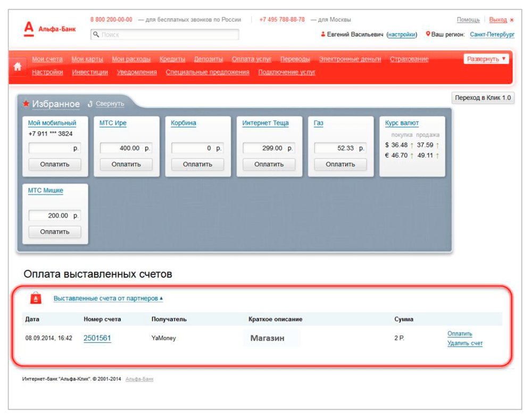Open the Специальные предложения menu item

pos(207,72)
